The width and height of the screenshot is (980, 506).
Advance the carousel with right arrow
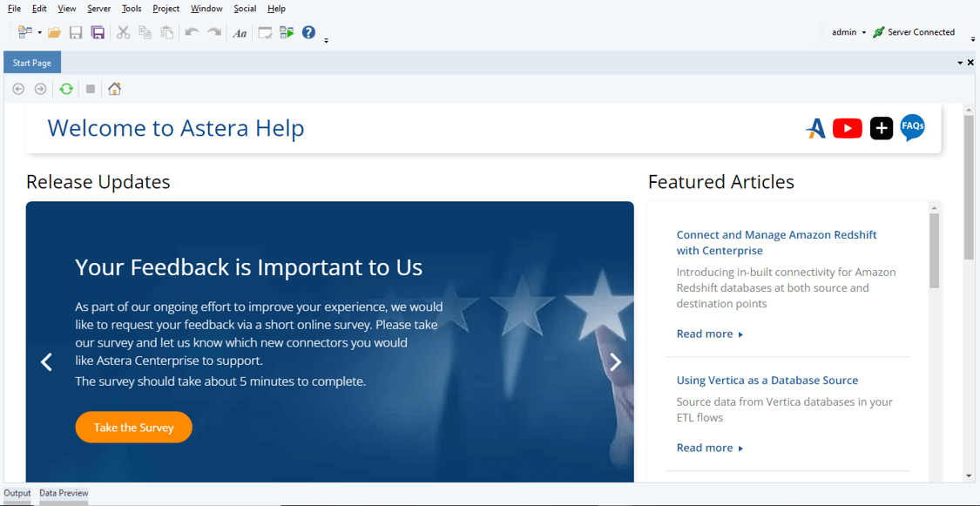615,362
